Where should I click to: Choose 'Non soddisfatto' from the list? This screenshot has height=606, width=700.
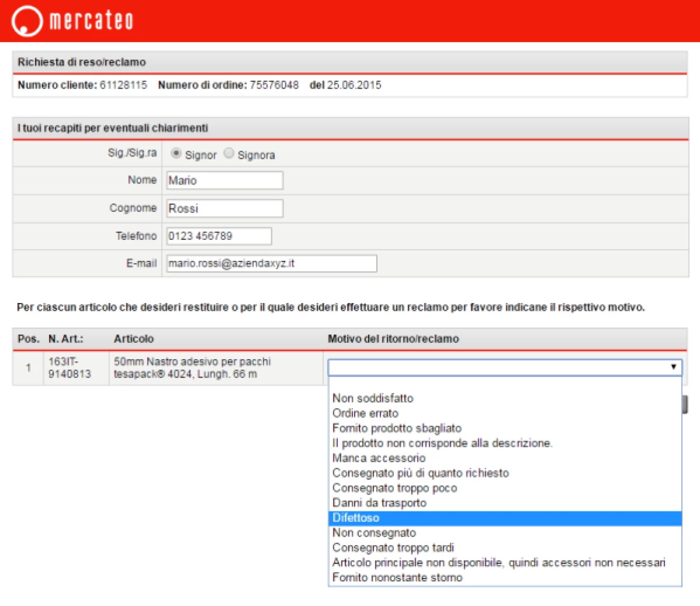(373, 398)
